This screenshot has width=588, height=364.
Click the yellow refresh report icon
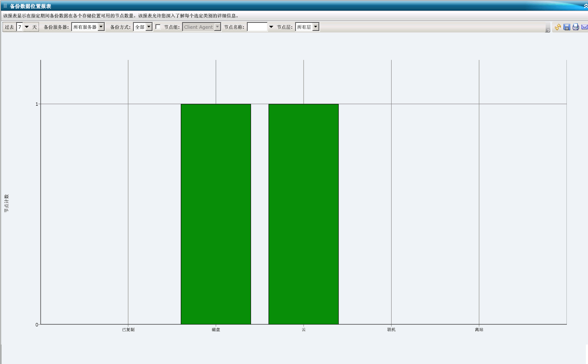[558, 27]
